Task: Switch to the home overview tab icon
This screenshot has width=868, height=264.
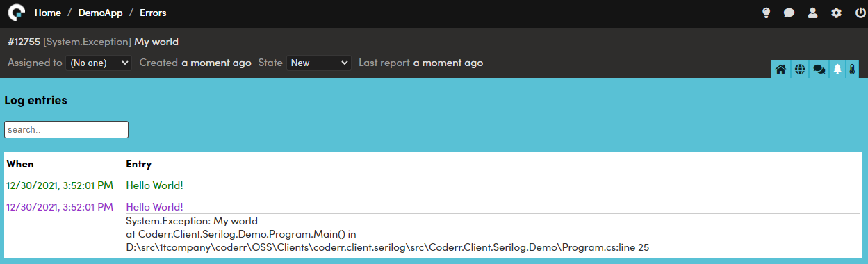Action: [780, 69]
